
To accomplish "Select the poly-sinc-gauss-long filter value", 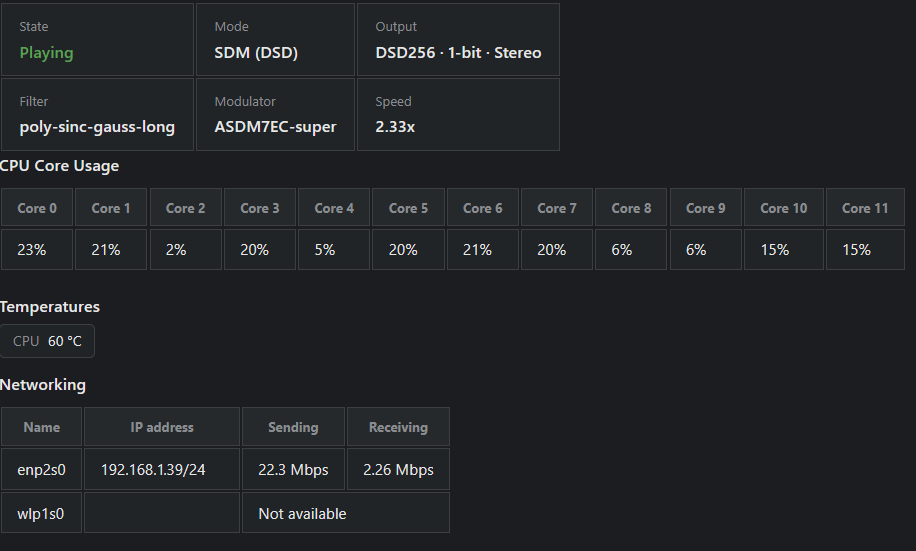I will point(97,127).
